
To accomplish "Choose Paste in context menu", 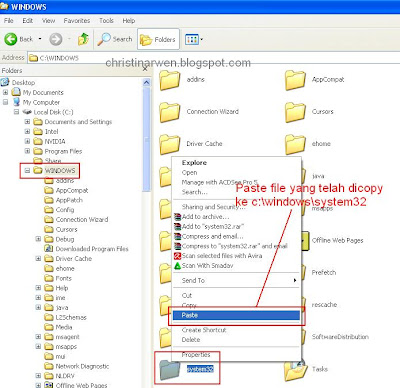I will 237,315.
